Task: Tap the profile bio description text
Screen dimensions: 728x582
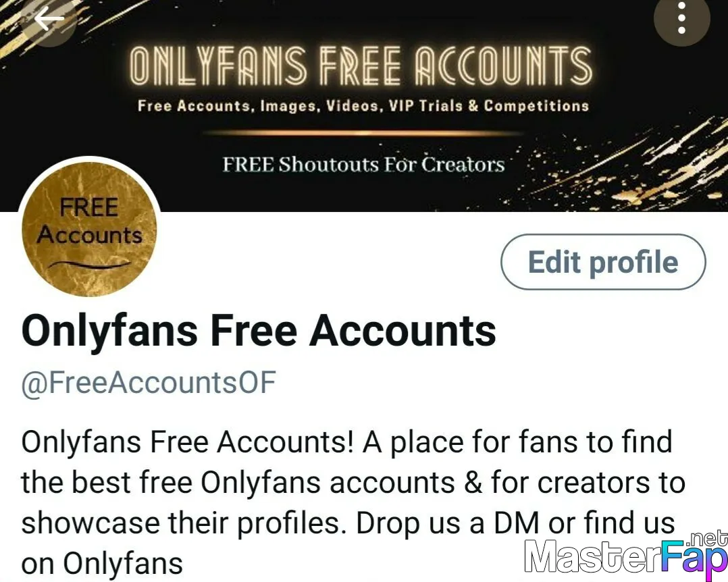Action: (x=353, y=502)
